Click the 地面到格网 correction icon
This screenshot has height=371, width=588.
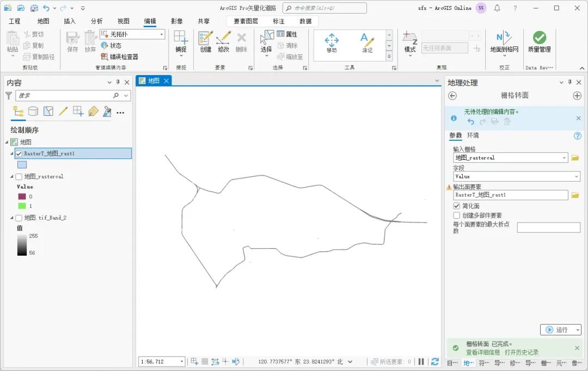tap(504, 44)
